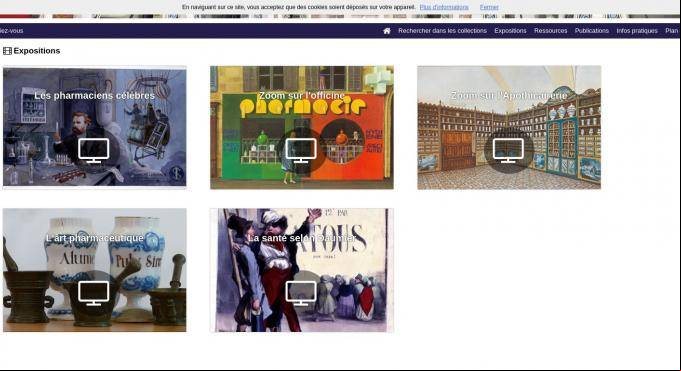Click the film icon beside Expositions heading
Image resolution: width=681 pixels, height=371 pixels.
(x=7, y=51)
